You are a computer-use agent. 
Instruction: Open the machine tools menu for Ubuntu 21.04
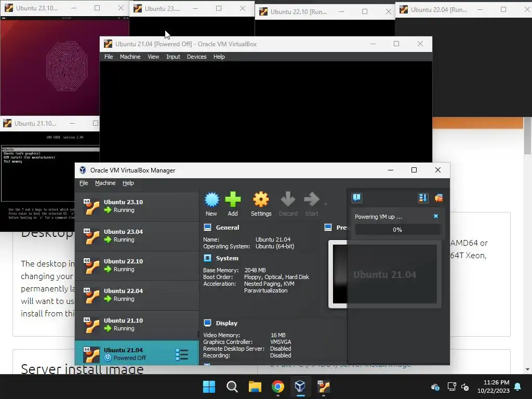[182, 354]
